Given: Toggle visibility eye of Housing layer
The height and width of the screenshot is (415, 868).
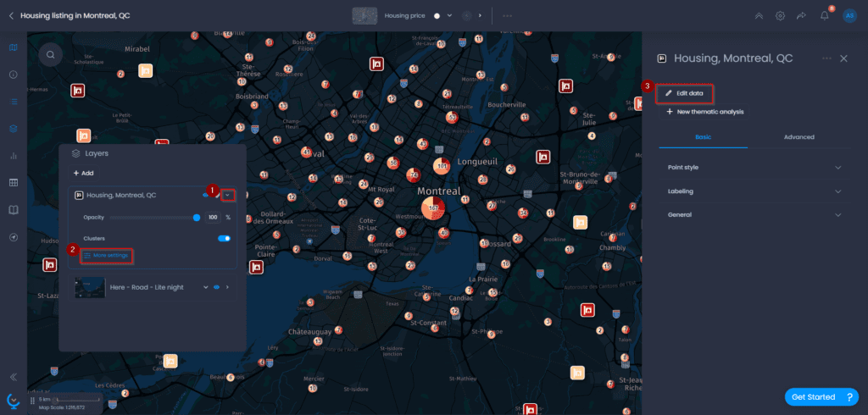Looking at the screenshot, I should click(207, 195).
